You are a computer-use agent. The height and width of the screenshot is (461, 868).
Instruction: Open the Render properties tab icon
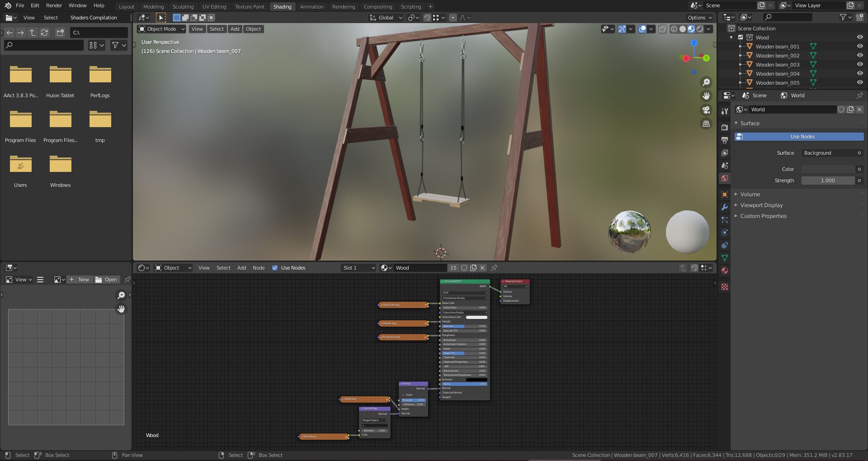[x=725, y=127]
